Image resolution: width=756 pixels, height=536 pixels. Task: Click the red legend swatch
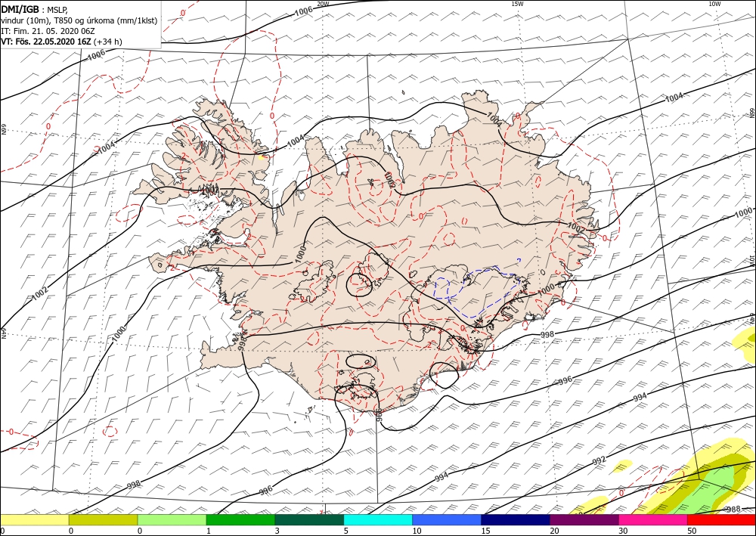coord(721,519)
